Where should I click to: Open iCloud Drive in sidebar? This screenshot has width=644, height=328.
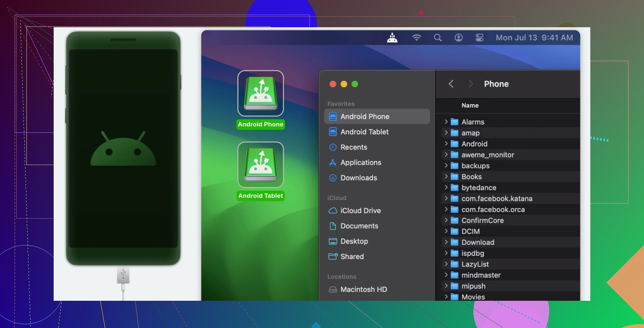[x=377, y=211]
